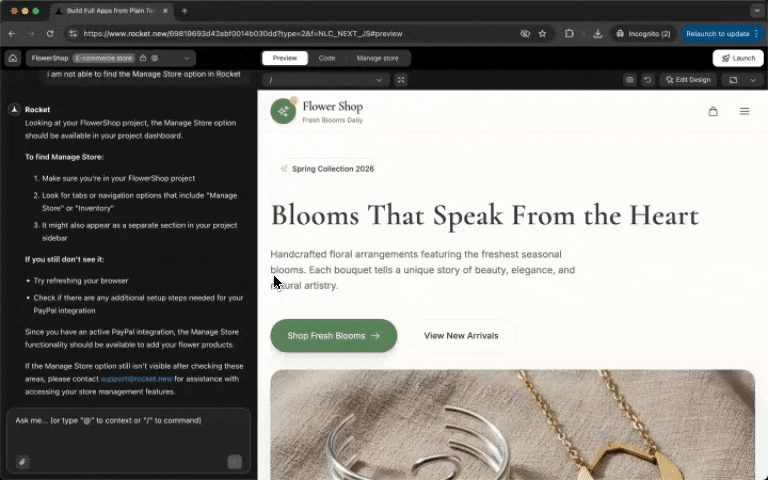
Task: Switch to the Manage store tab
Action: (377, 58)
